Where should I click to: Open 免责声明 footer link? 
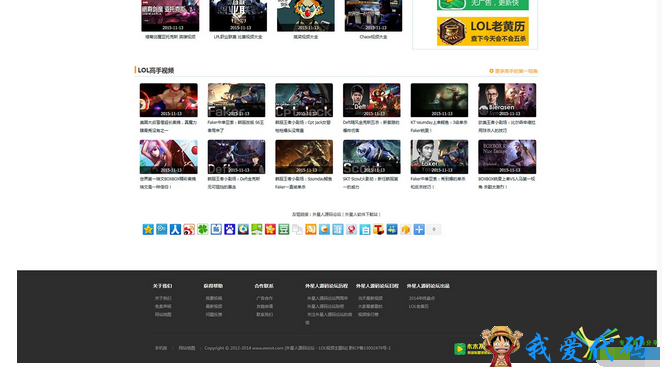click(x=163, y=307)
